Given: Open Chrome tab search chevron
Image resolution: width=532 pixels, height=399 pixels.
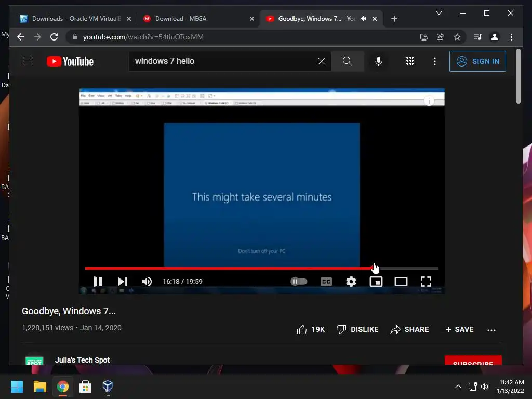Looking at the screenshot, I should (x=438, y=13).
